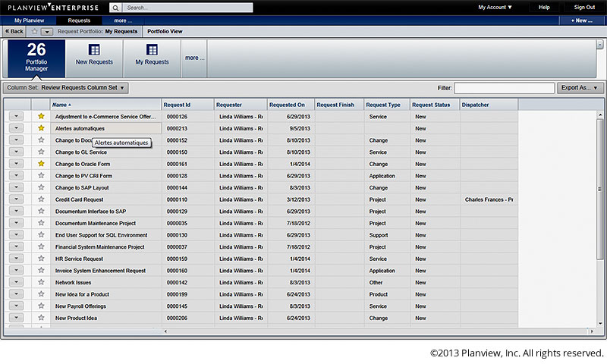This screenshot has width=607, height=364.
Task: Open row menu for Credit Card Request
Action: coord(16,199)
